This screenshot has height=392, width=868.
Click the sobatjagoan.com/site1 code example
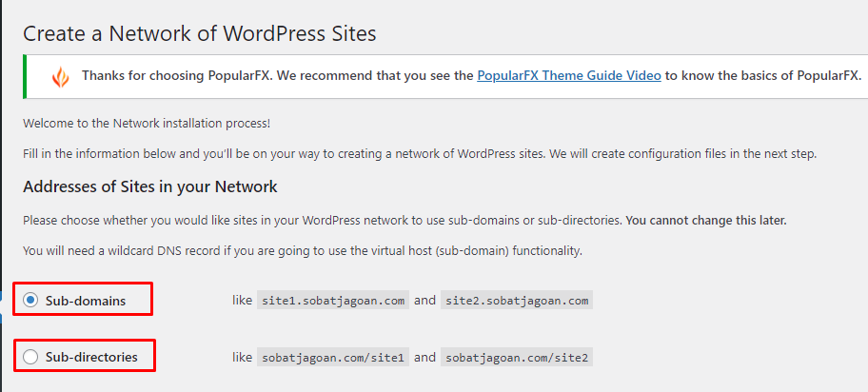pos(333,358)
